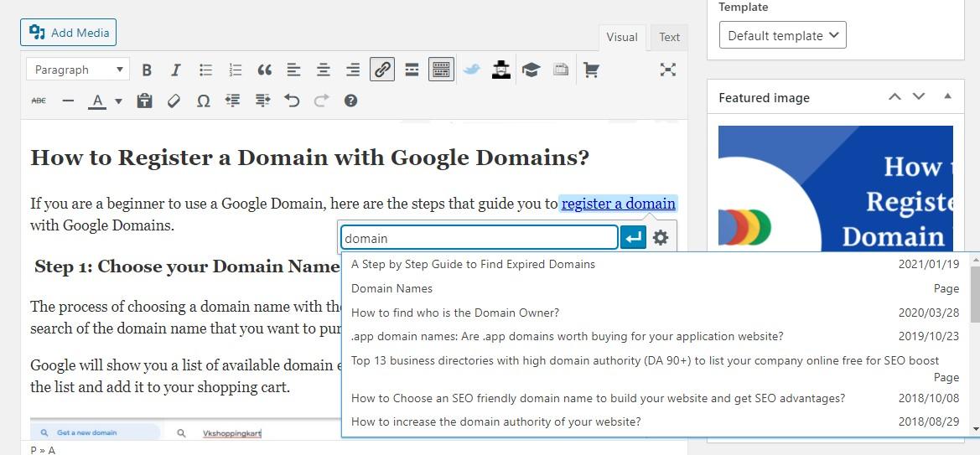Apply italic formatting
Viewport: 980px width, 455px height.
175,70
